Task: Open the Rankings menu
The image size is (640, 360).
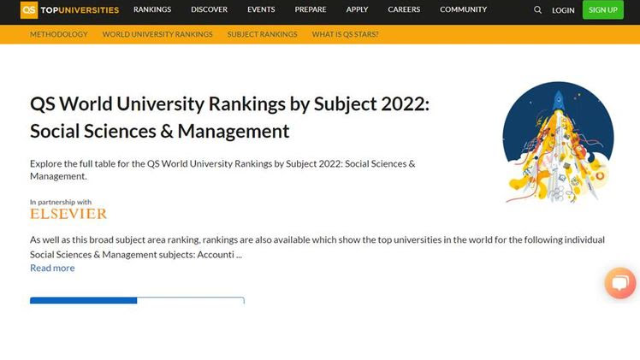Action: 152,9
